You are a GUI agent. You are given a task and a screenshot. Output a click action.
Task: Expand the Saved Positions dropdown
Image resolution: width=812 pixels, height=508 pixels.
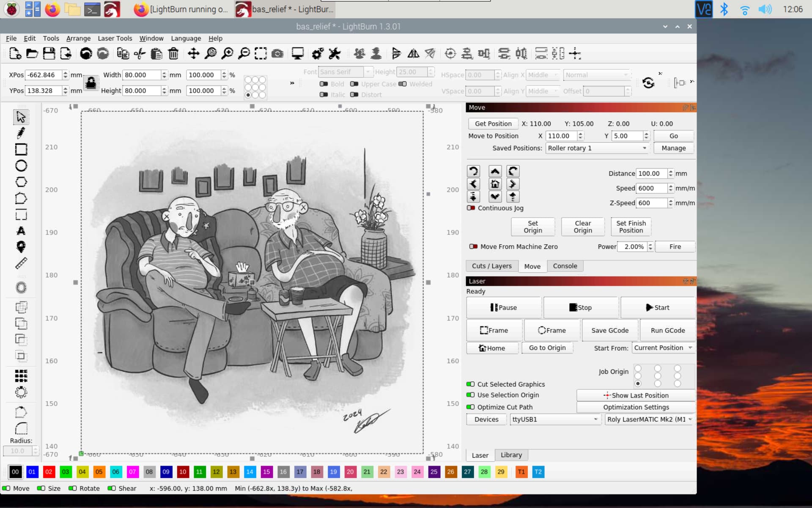(597, 148)
